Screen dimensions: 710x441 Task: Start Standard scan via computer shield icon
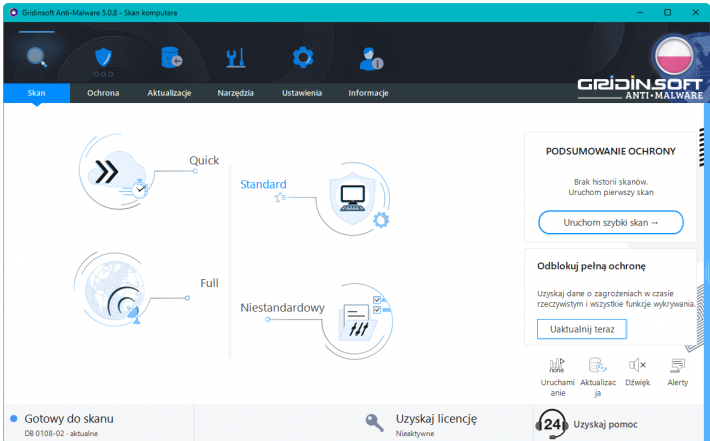355,199
